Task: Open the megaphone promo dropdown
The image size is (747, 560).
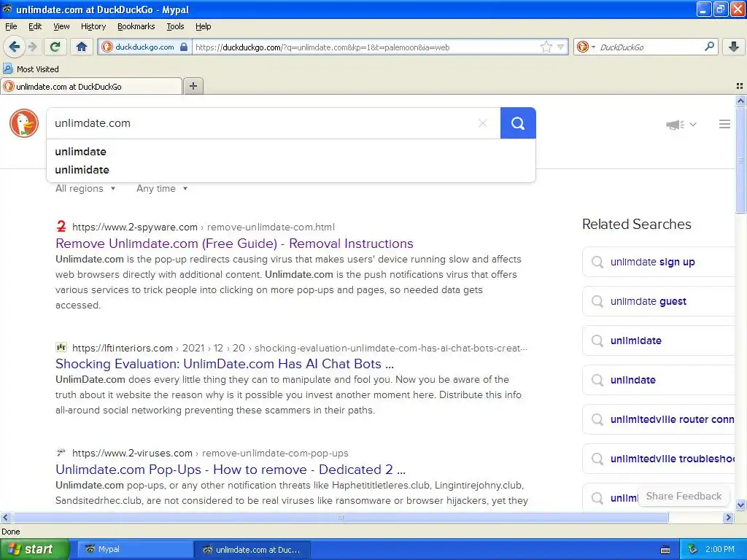Action: [x=681, y=124]
